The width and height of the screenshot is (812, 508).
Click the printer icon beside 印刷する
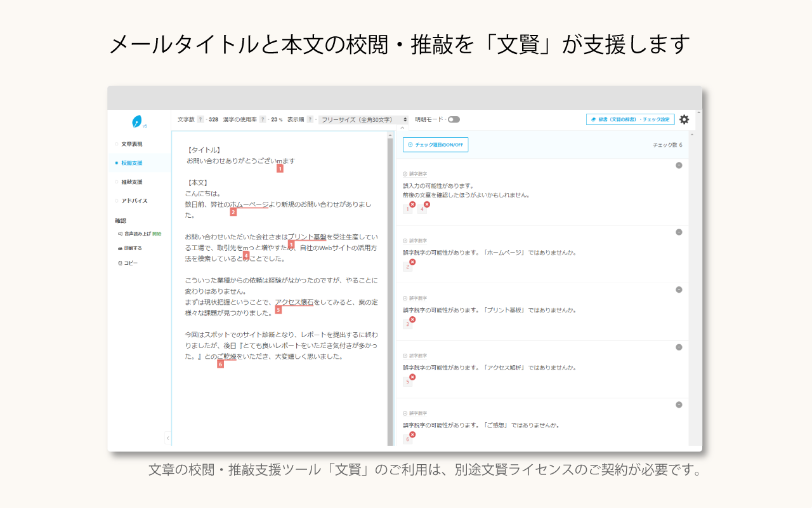(121, 248)
